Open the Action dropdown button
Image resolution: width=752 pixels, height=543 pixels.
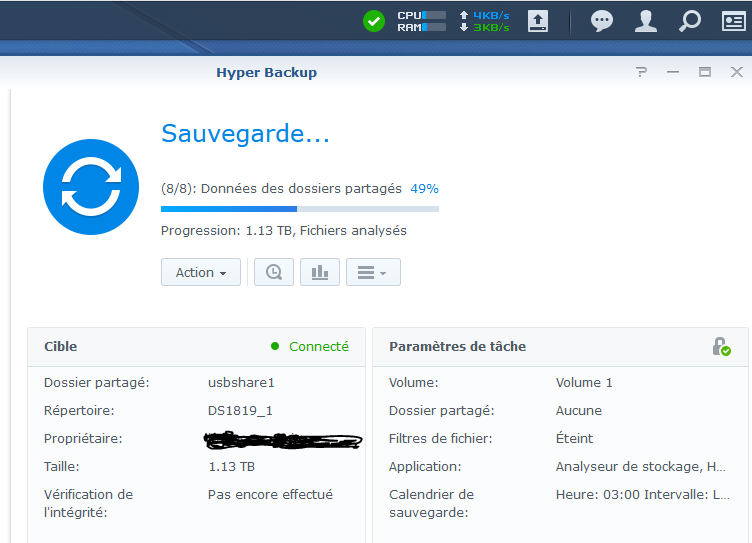(200, 272)
